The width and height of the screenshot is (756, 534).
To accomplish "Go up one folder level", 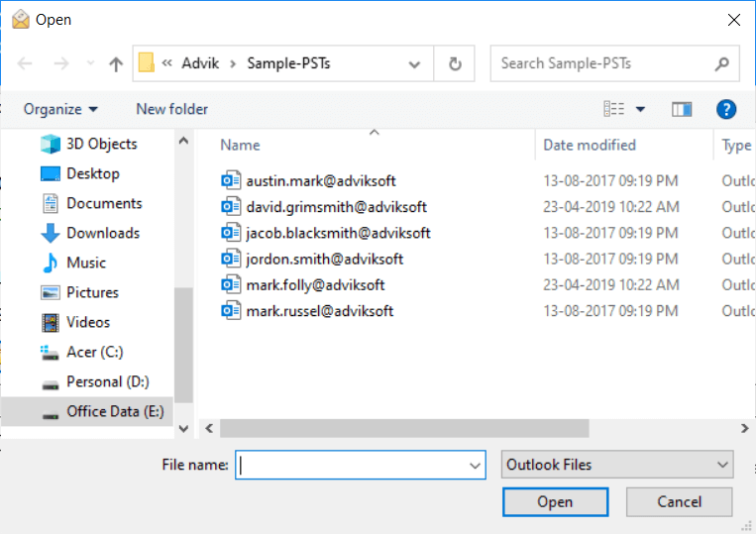I will click(x=116, y=63).
